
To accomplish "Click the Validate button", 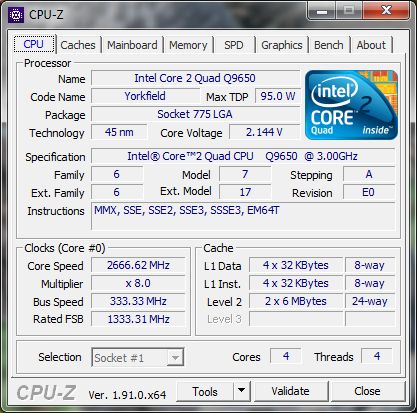I will coord(290,391).
